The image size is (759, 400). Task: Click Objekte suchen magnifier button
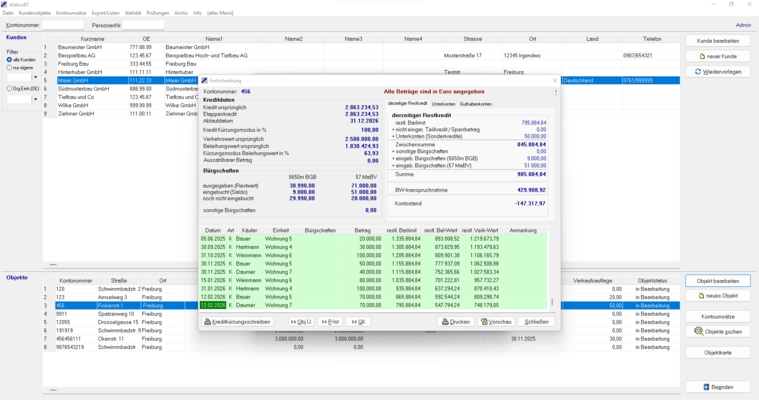tap(717, 331)
